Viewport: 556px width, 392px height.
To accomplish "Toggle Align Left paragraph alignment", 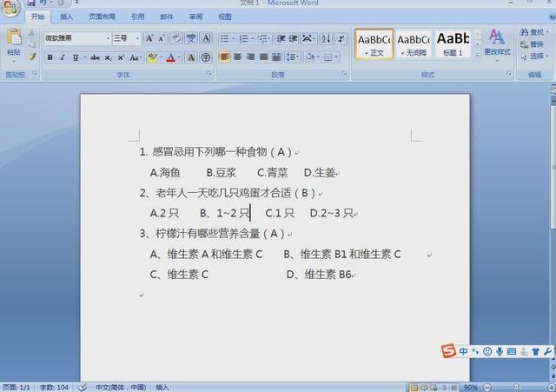I will (224, 56).
